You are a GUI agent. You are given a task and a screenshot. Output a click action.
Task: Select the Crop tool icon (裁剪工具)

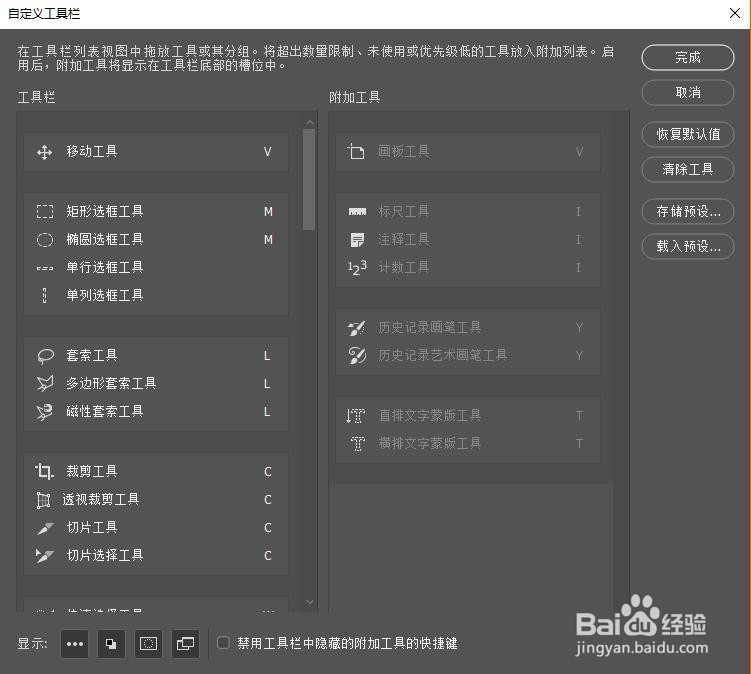click(x=44, y=471)
